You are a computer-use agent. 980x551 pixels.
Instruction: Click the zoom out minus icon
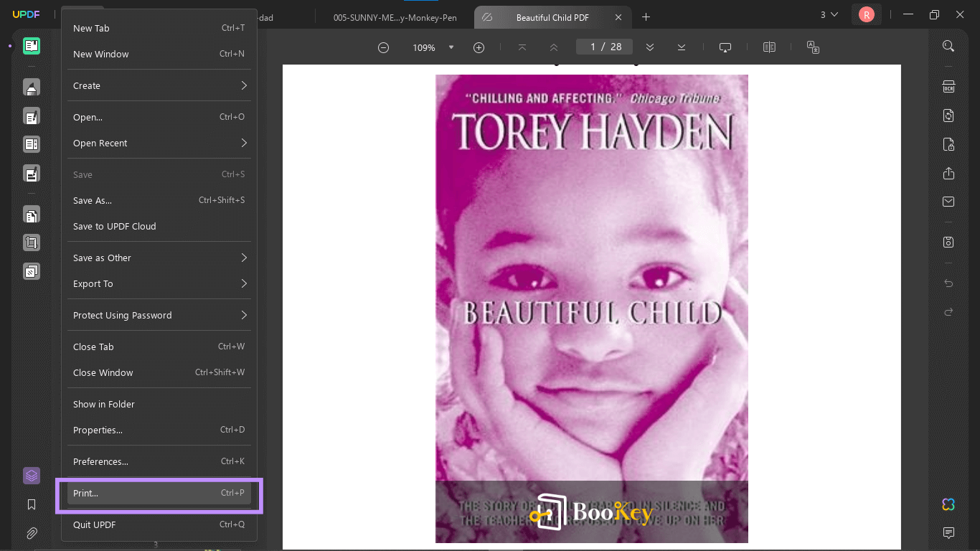[384, 47]
